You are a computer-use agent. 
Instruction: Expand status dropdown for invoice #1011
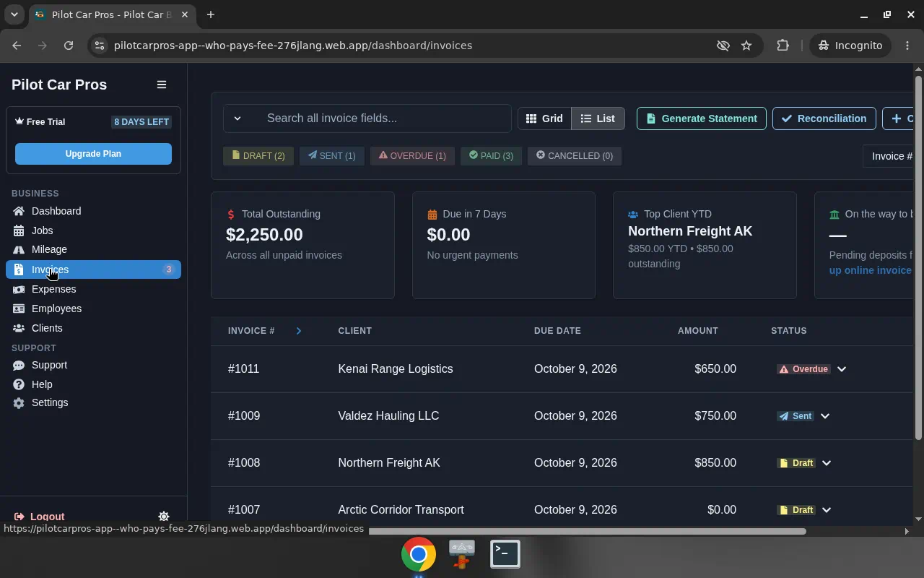842,369
